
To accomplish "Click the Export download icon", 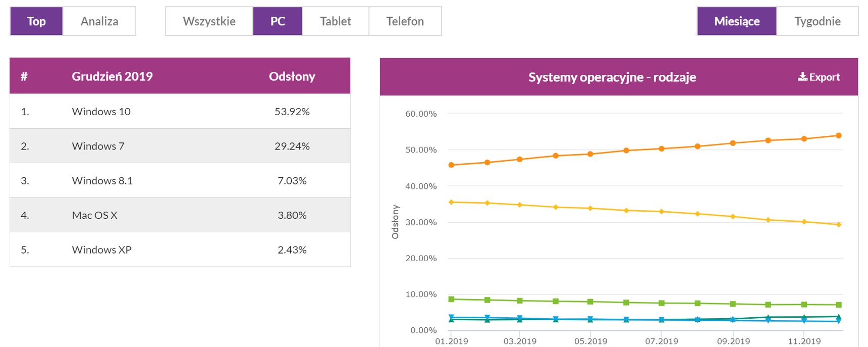I will click(802, 77).
